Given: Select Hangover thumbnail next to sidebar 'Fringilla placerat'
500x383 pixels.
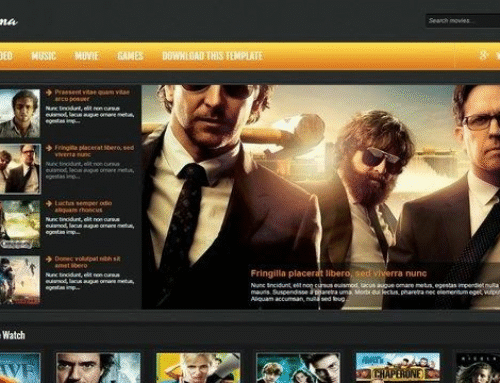Looking at the screenshot, I should [x=20, y=169].
